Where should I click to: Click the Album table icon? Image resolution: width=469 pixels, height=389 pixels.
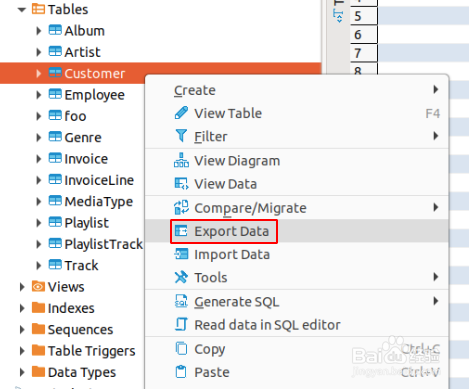point(55,30)
